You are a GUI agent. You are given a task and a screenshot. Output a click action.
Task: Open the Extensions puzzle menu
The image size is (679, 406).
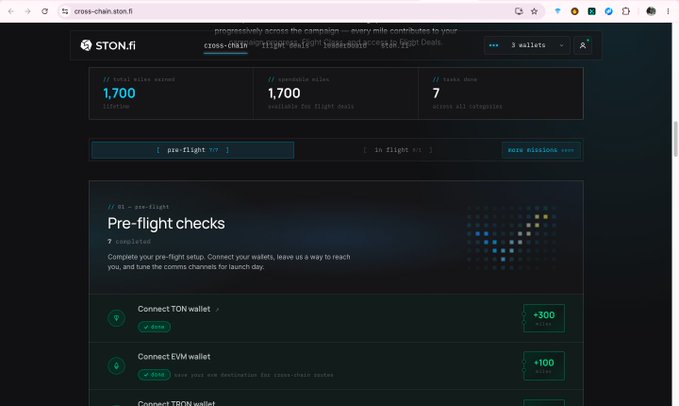[x=626, y=11]
